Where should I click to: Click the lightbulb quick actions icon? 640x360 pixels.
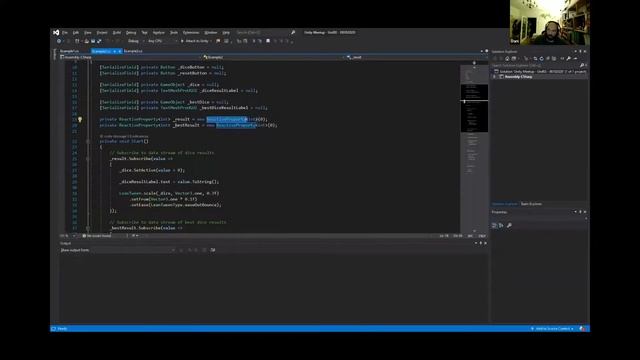click(80, 120)
